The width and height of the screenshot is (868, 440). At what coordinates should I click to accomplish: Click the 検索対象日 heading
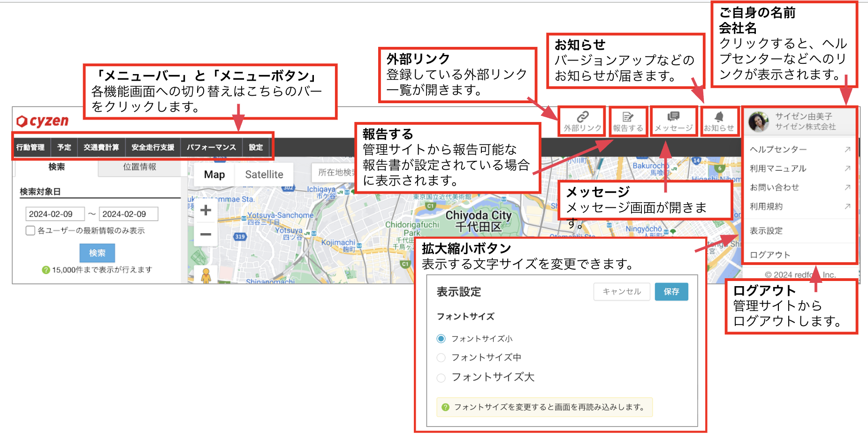(x=40, y=191)
